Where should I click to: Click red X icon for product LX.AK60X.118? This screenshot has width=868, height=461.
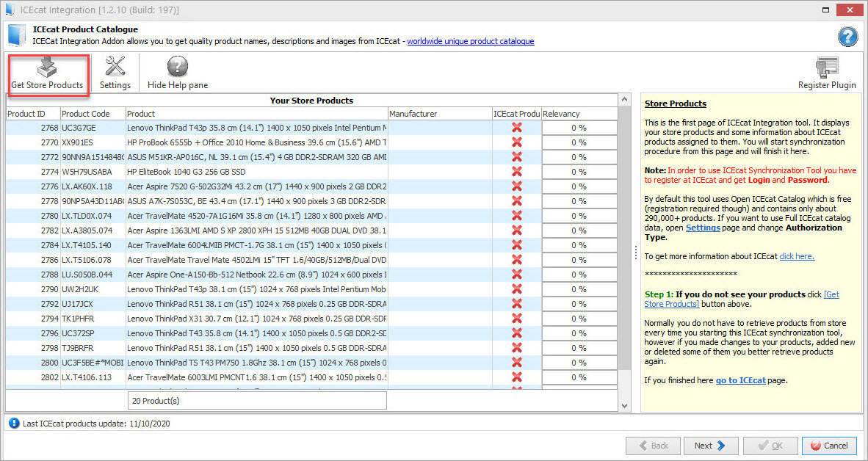[x=517, y=186]
